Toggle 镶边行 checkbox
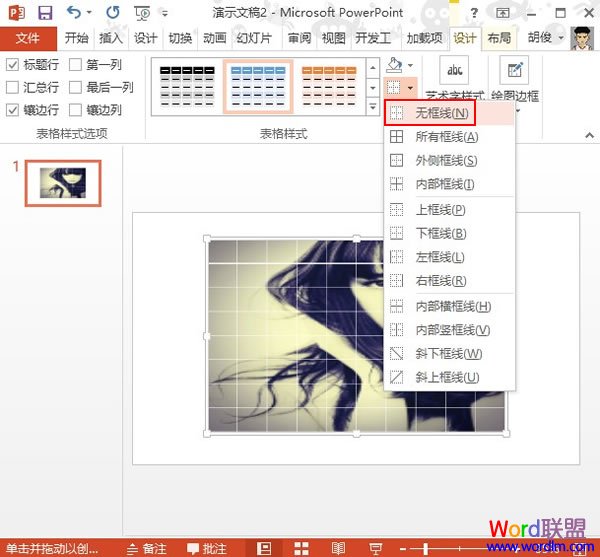This screenshot has height=557, width=600. pos(12,110)
